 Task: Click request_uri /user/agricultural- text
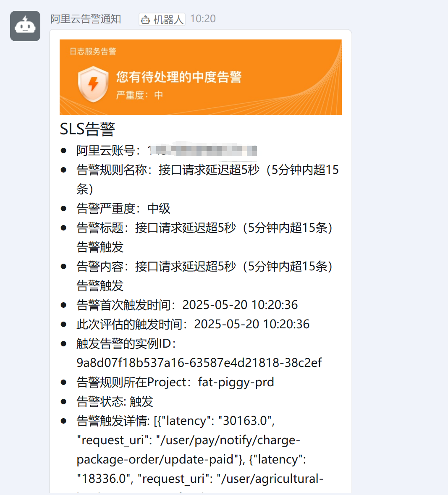click(270, 479)
